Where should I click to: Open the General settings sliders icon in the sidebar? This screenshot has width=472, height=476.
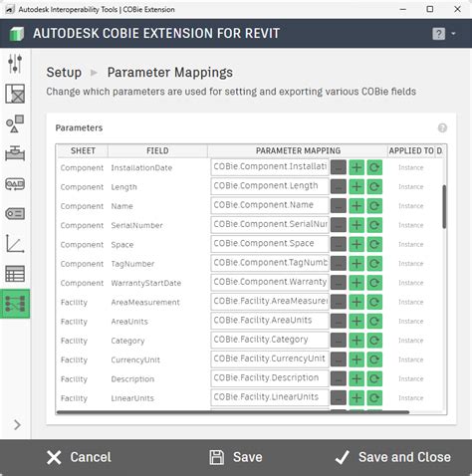tap(15, 64)
